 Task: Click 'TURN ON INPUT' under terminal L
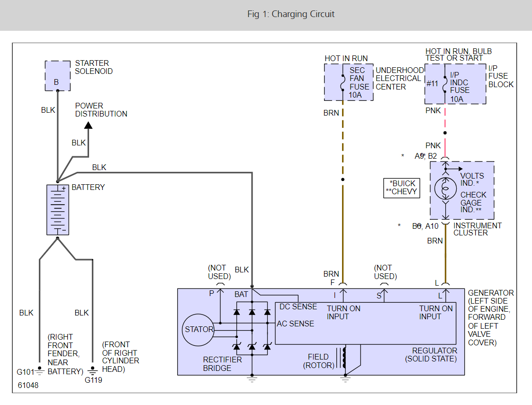436,313
